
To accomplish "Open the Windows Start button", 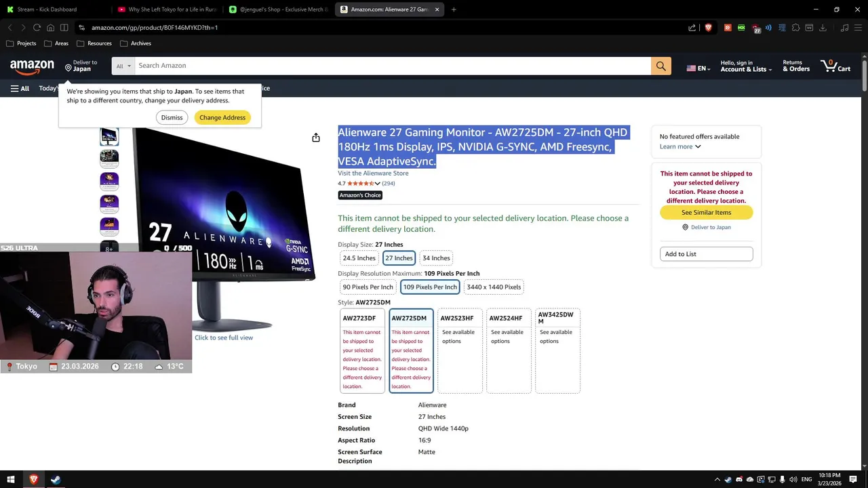I will (11, 479).
